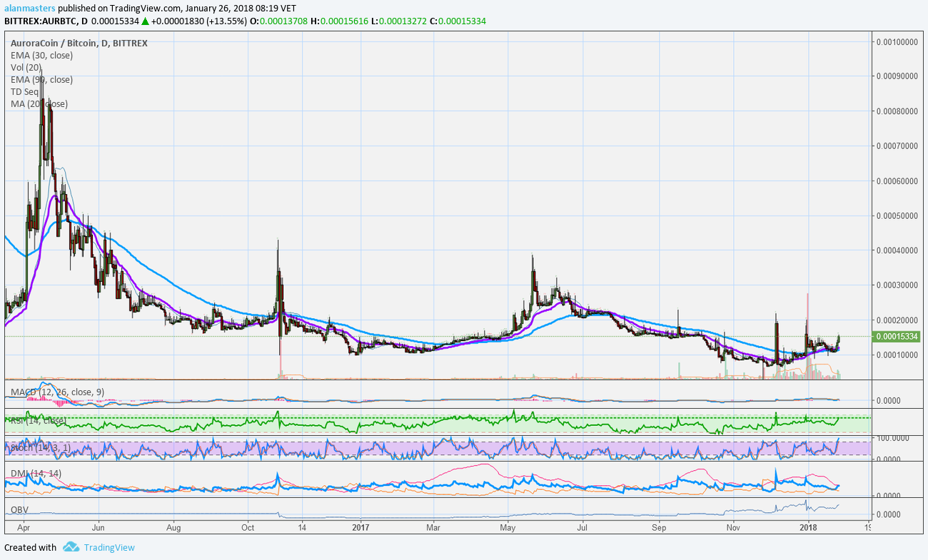Click the 0.00020000 price axis label
Screen dimensions: 928x560
pos(897,320)
